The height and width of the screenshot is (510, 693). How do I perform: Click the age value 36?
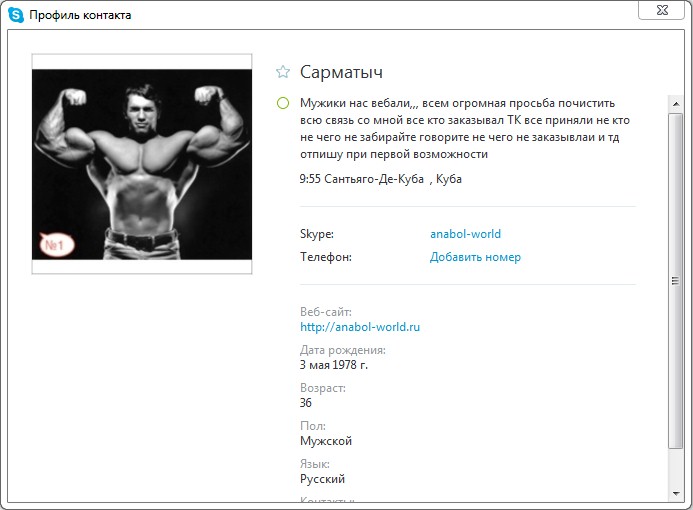[x=305, y=403]
